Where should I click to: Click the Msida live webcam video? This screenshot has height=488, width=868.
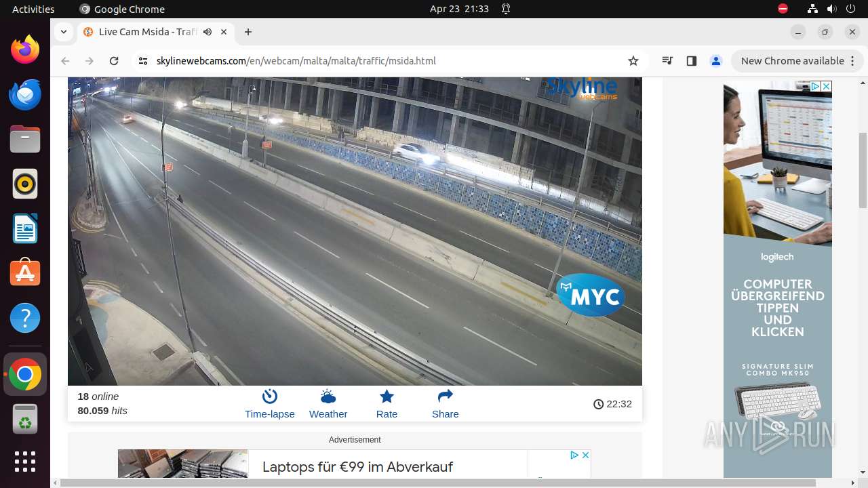355,231
